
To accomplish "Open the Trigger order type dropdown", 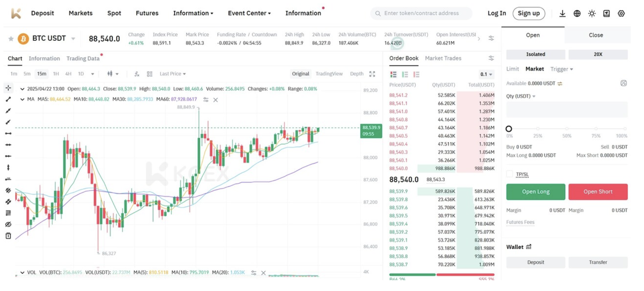I will coord(561,69).
